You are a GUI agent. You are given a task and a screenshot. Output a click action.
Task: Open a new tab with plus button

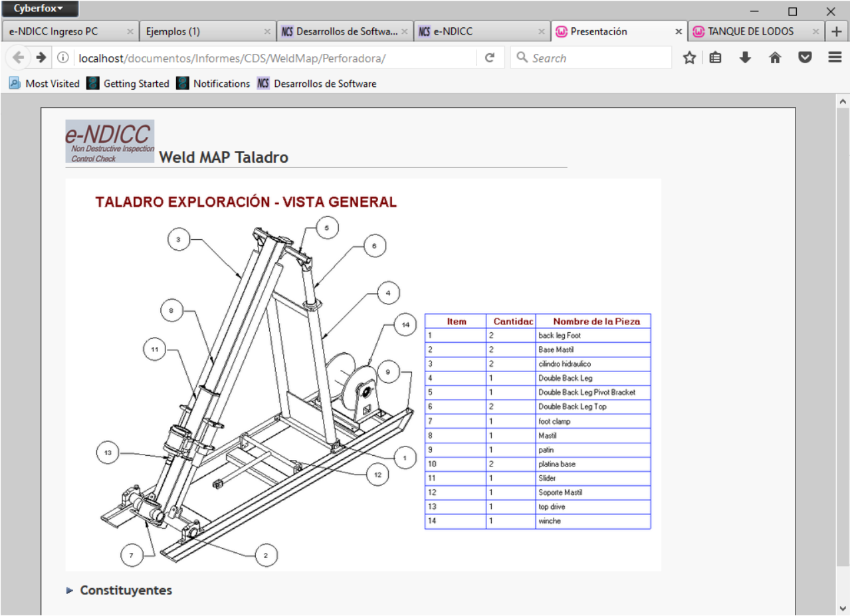point(837,31)
